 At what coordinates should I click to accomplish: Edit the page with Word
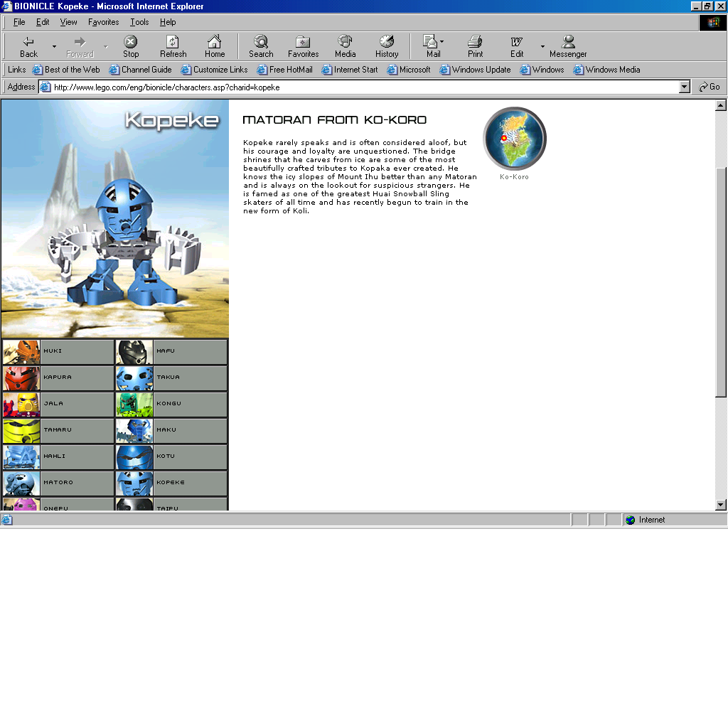coord(517,47)
